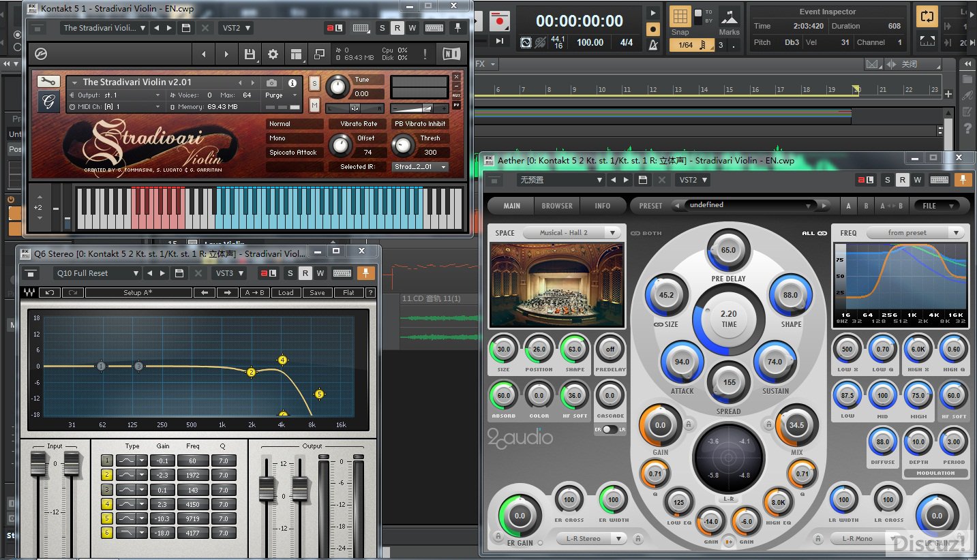Open the L-R Stereo dropdown in Aether

coord(592,539)
